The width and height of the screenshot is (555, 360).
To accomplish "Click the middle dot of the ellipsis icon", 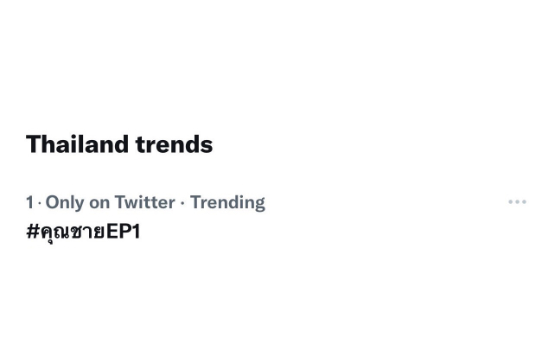I will pos(517,202).
